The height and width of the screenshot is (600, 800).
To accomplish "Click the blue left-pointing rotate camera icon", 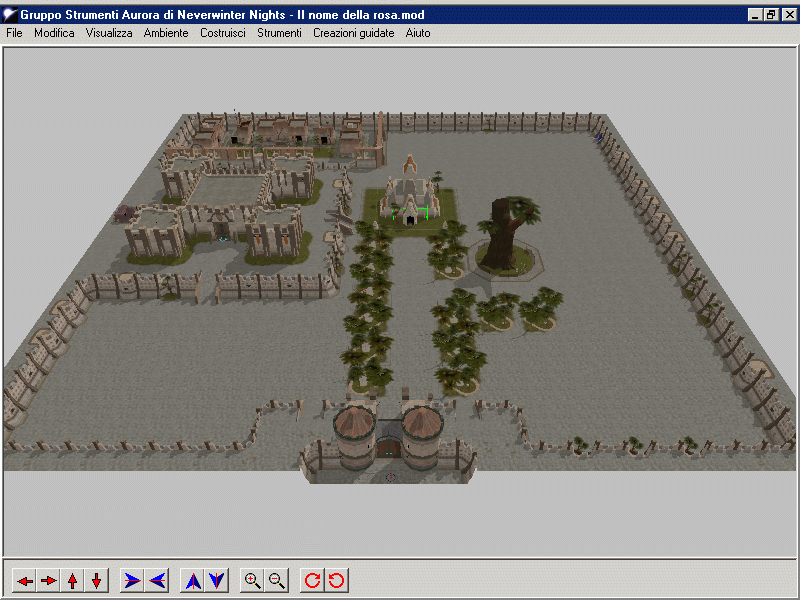I will 157,581.
